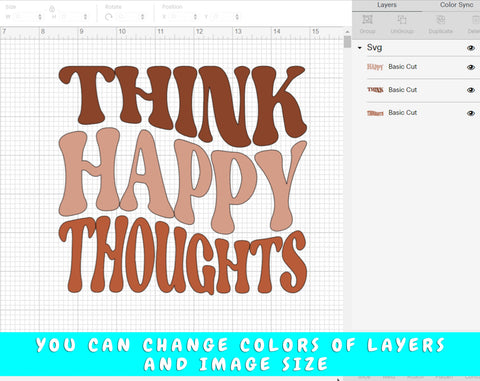Adjust the Position X stepper arrows
The image size is (480, 381).
click(x=195, y=17)
